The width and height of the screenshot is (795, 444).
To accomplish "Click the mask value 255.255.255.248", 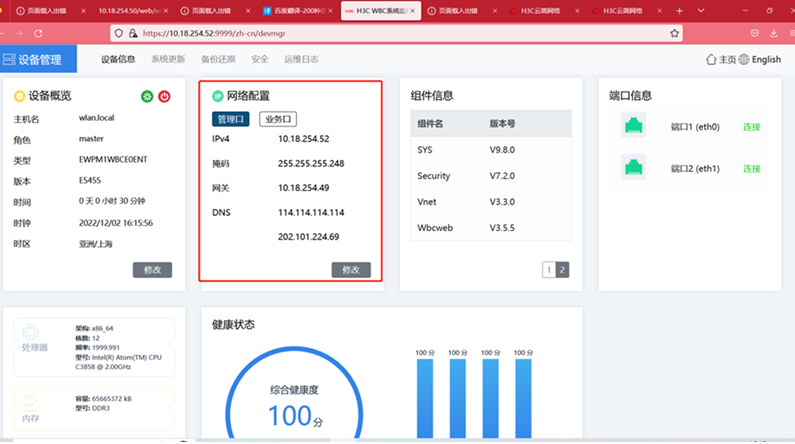I will (x=311, y=163).
